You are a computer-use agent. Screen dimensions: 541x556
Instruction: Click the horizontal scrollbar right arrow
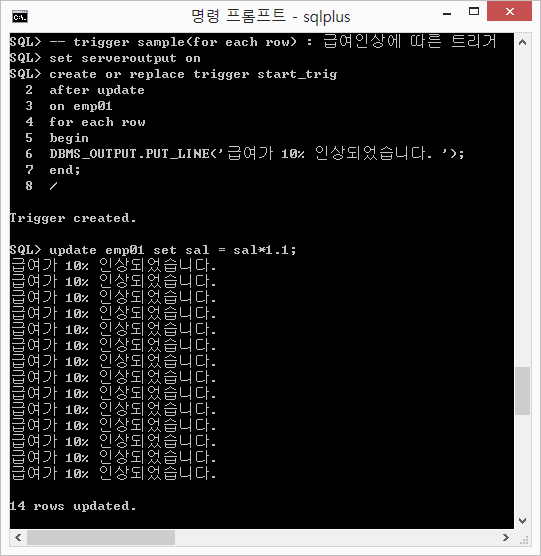click(506, 538)
